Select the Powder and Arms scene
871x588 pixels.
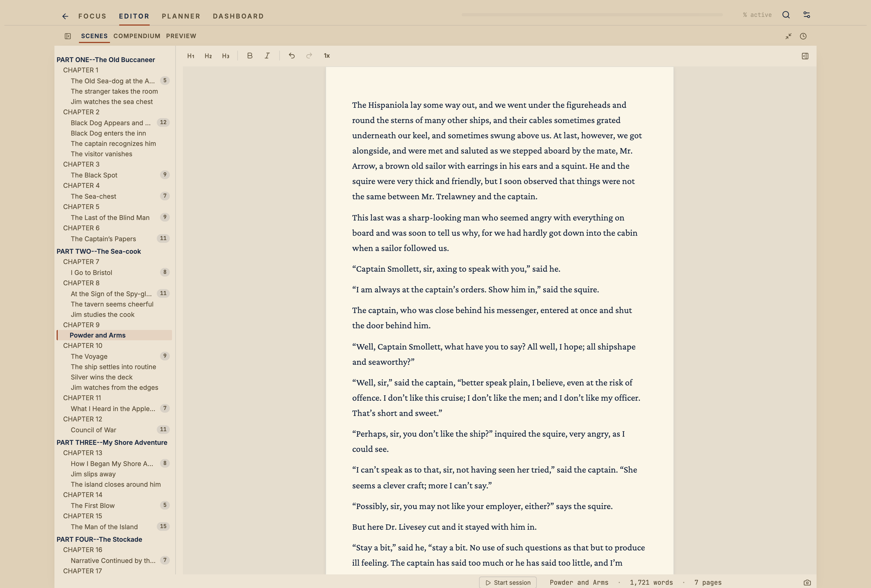click(114, 335)
